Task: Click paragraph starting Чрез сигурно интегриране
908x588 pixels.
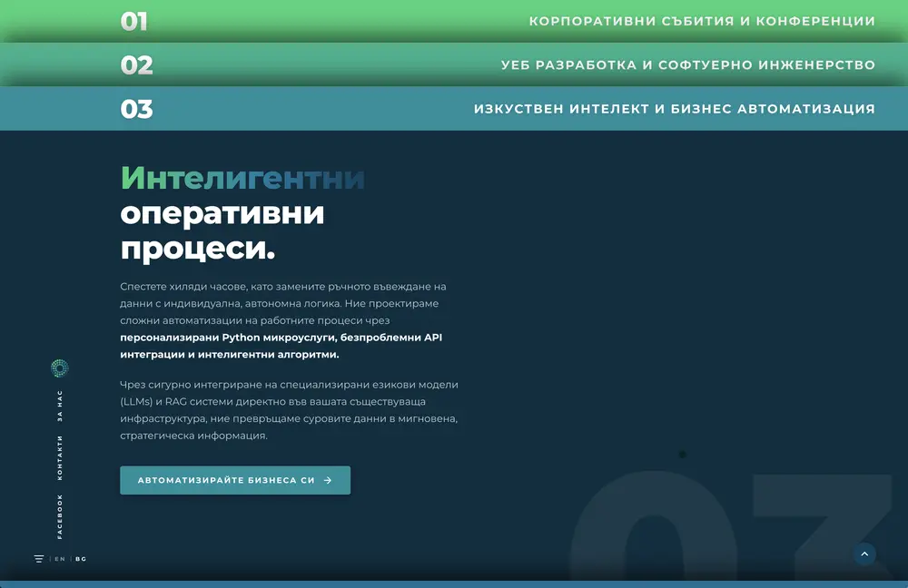Action: click(289, 410)
